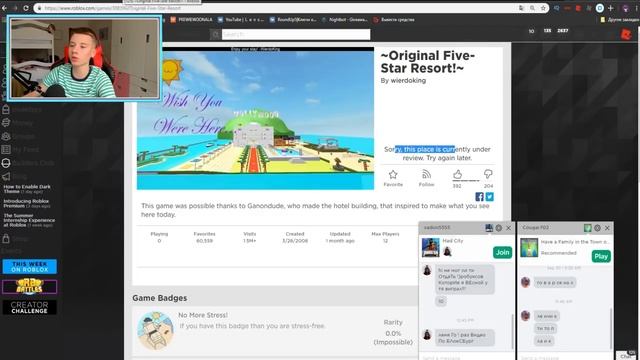Click the No More Stress! badge title
Viewport: 640px width, 360px height.
pyautogui.click(x=203, y=315)
